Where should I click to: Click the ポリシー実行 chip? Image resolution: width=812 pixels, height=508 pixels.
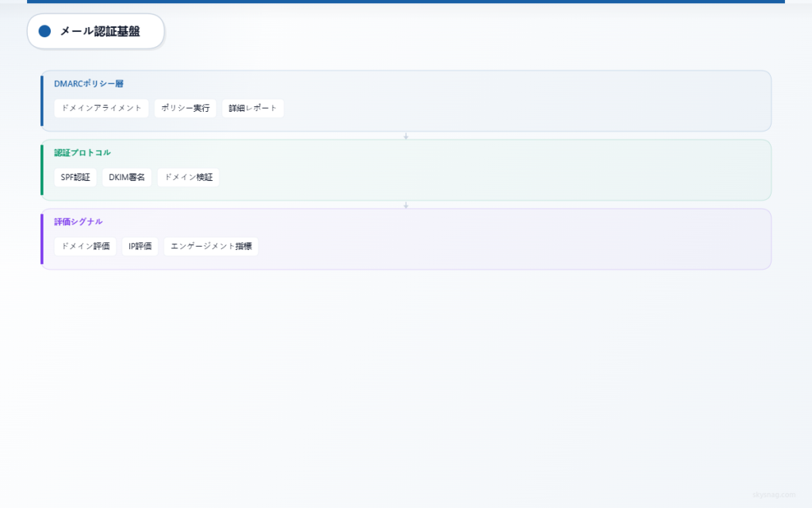tap(185, 108)
